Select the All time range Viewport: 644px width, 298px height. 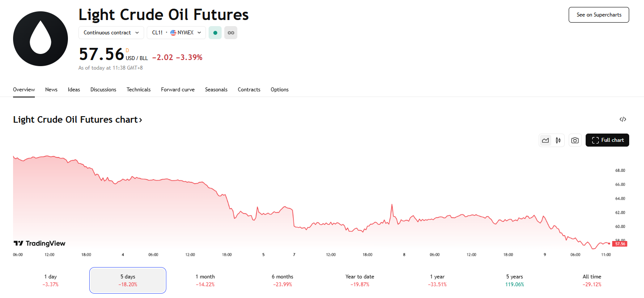(592, 280)
